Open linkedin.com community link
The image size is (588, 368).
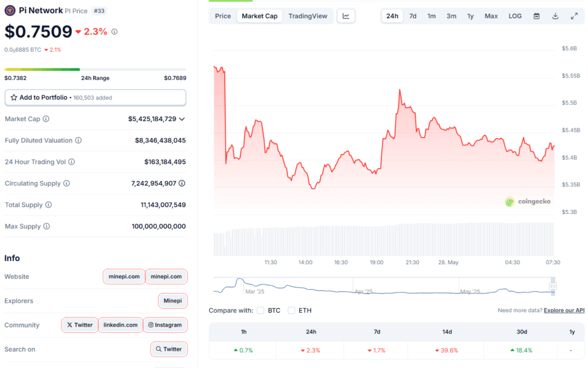coord(121,325)
